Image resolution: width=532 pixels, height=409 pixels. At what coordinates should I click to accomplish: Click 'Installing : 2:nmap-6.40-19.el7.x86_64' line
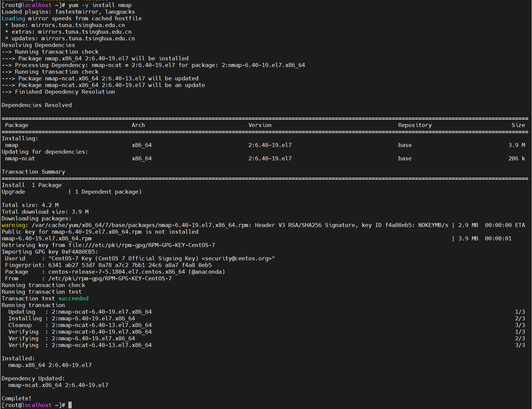(x=72, y=318)
